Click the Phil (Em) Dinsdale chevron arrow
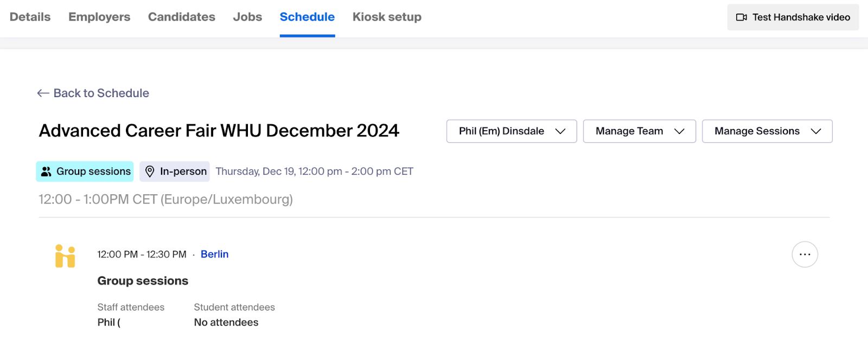The height and width of the screenshot is (344, 868). tap(560, 131)
